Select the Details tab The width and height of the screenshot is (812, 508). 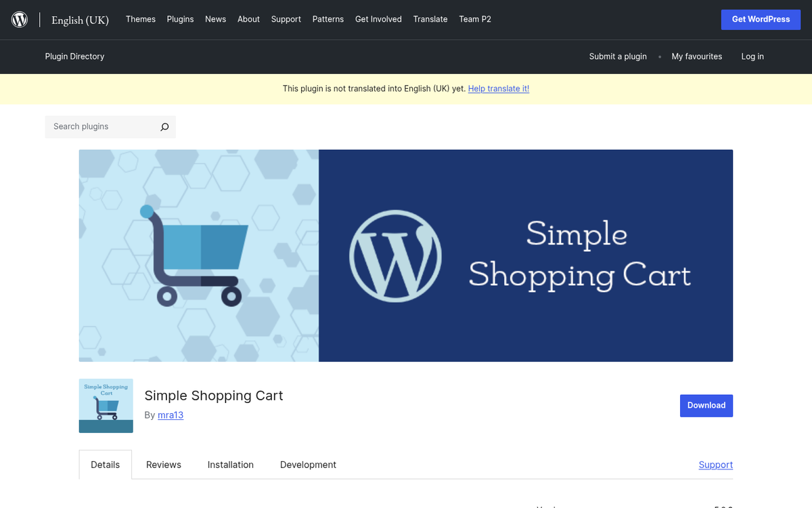[x=105, y=465]
